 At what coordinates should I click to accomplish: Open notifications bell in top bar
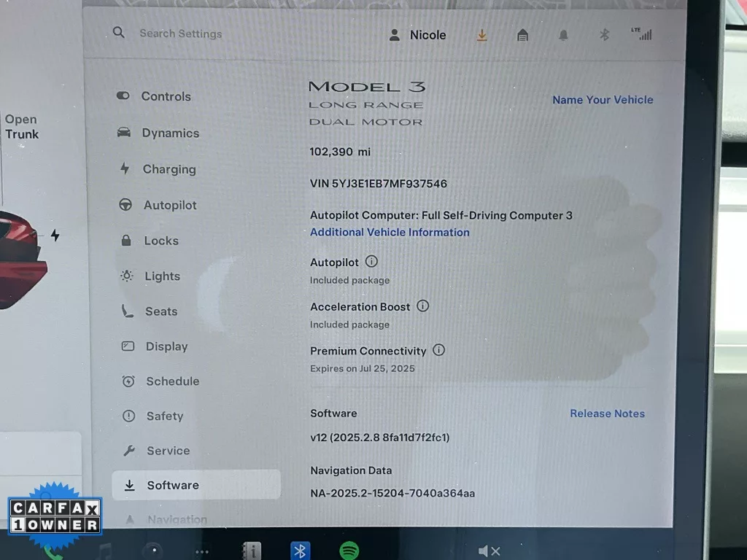point(563,35)
